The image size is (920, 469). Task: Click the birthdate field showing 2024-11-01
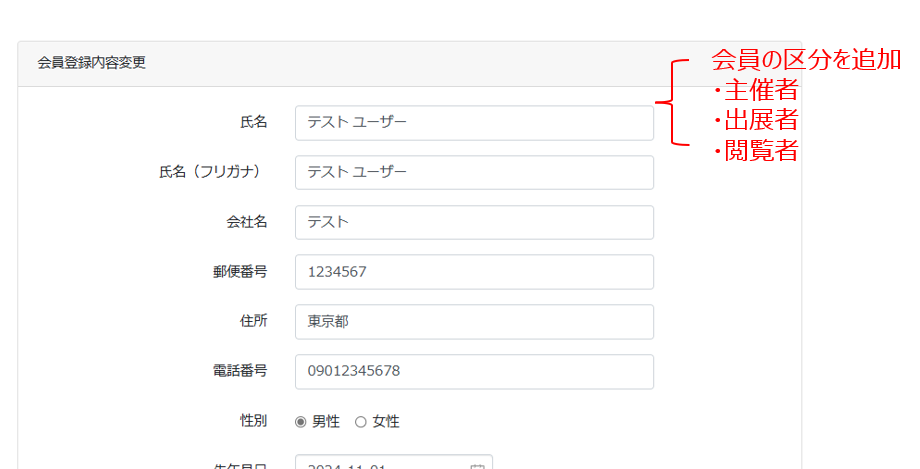(x=380, y=465)
